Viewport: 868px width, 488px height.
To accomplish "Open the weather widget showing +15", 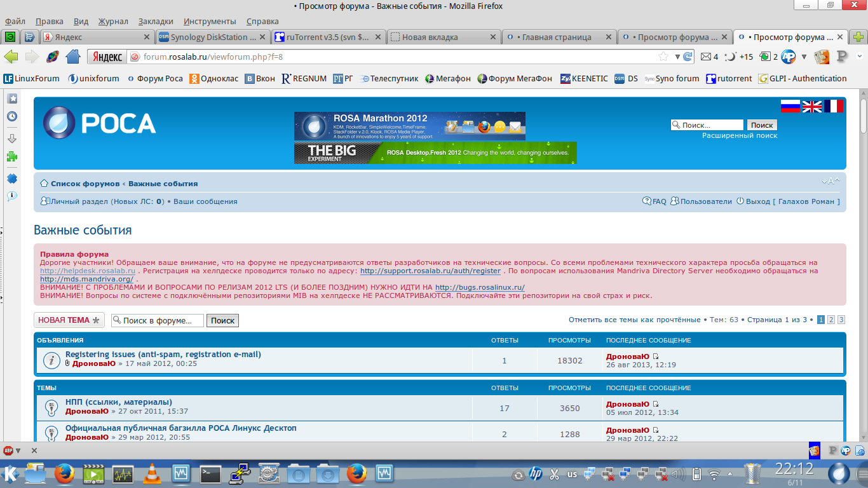I will tap(739, 57).
